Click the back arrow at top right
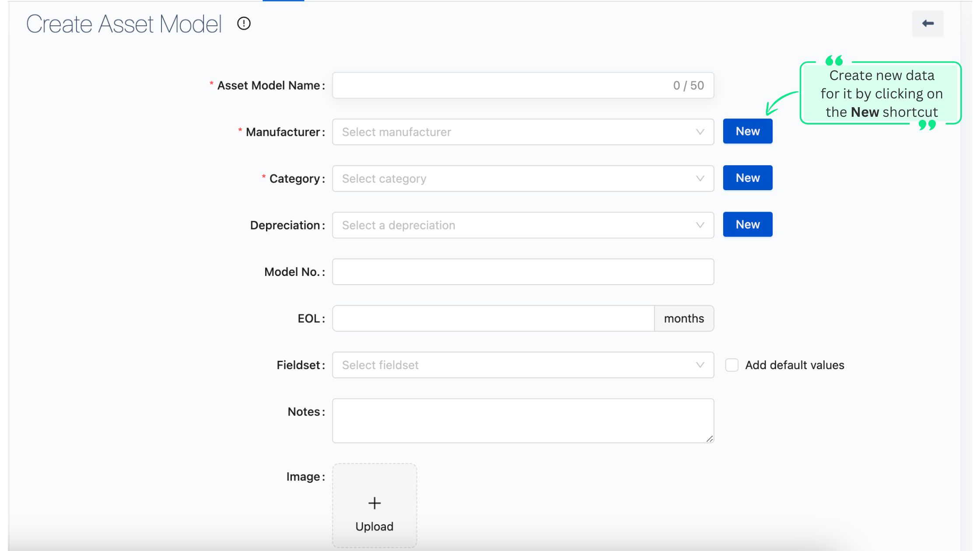This screenshot has height=551, width=980. (927, 24)
